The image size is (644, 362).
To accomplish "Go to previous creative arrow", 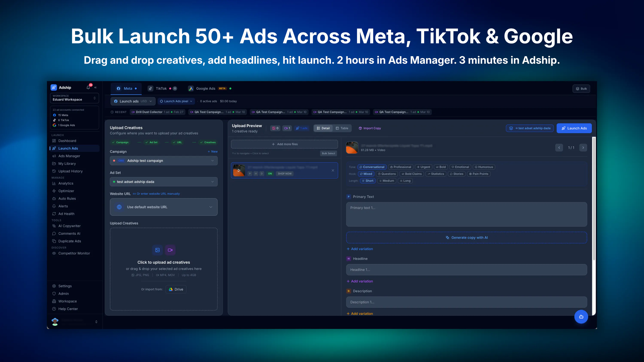I will [559, 148].
